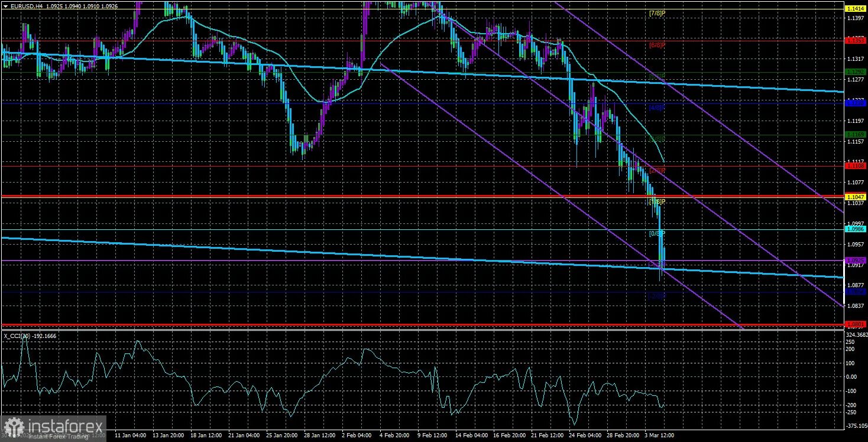Click the 1.0917 price scale value
This screenshot has height=442, width=868.
click(x=855, y=265)
